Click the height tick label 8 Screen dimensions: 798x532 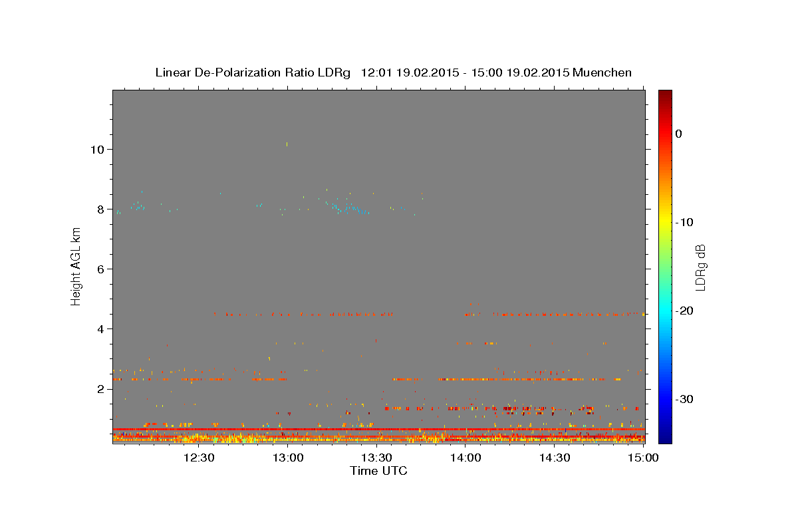[99, 209]
